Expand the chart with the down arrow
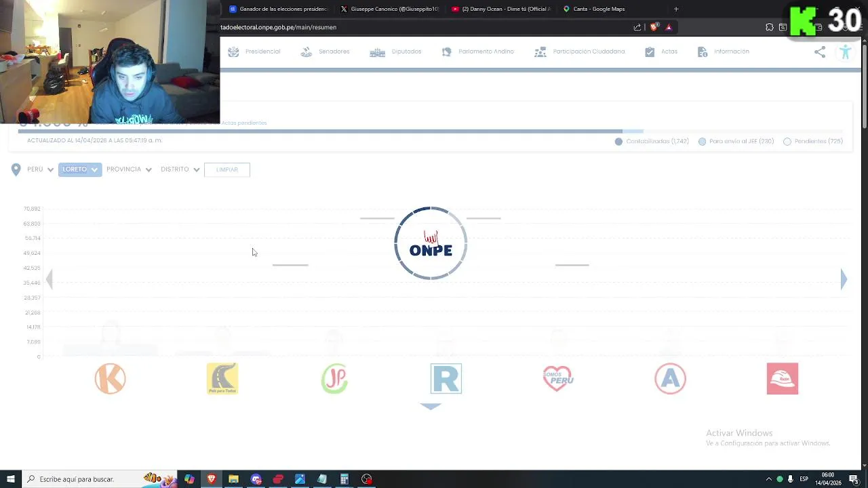The width and height of the screenshot is (868, 488). click(431, 406)
